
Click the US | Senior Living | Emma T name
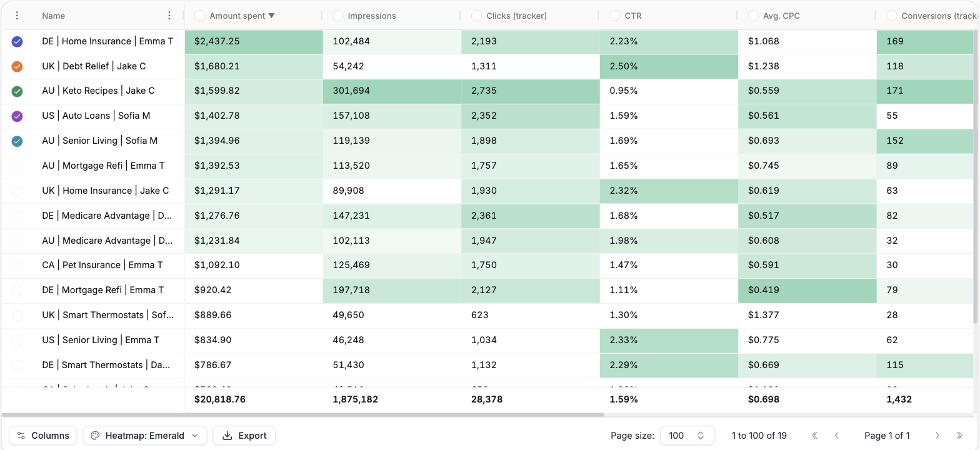pos(101,340)
